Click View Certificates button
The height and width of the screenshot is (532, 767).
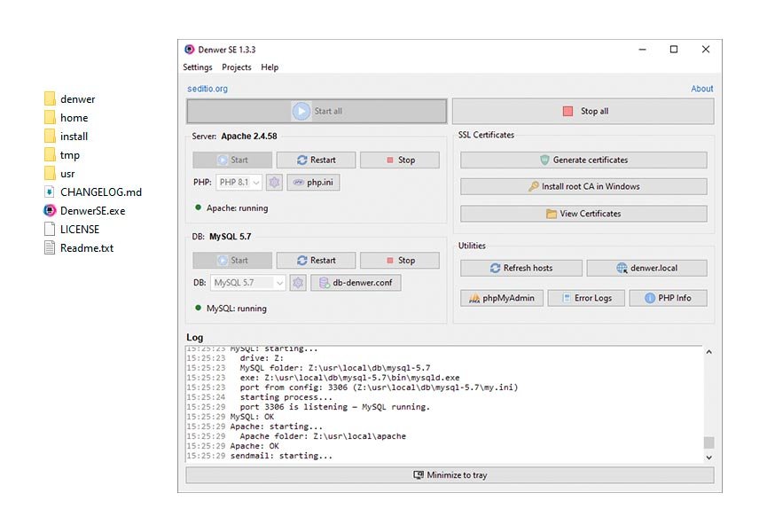(x=583, y=214)
